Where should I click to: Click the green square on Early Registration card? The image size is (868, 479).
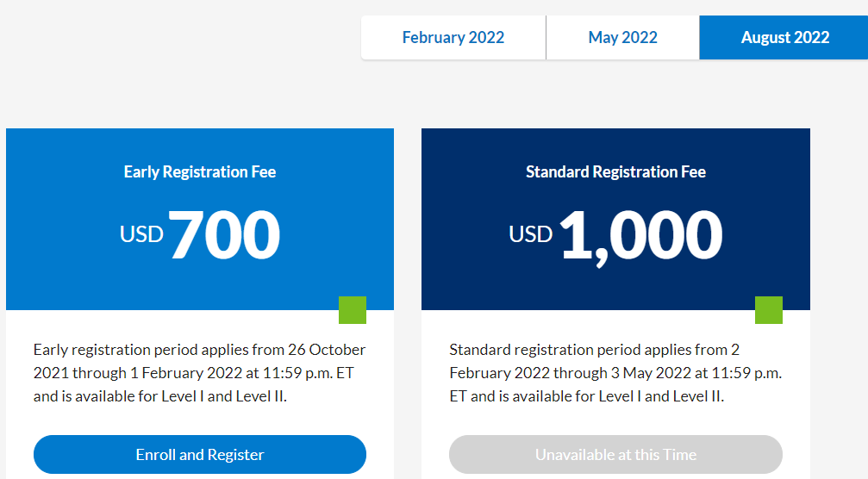click(353, 310)
